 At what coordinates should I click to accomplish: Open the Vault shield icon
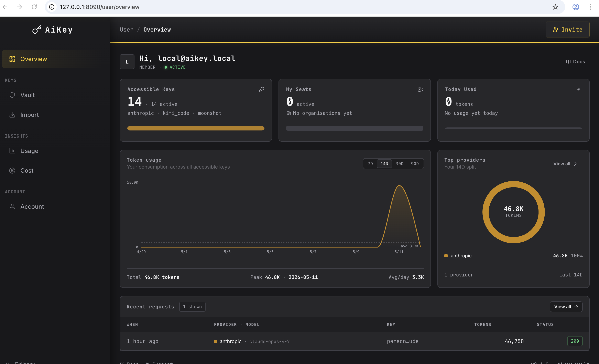(x=12, y=95)
